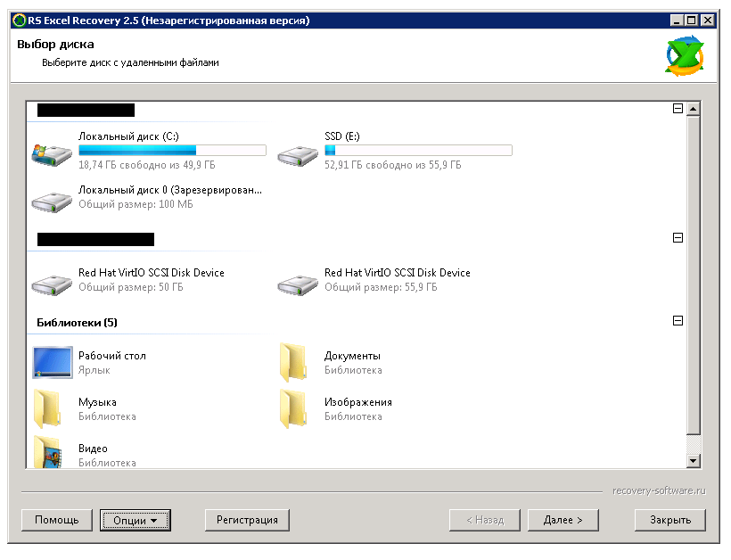The height and width of the screenshot is (560, 731).
Task: Click the label "SSD (E:)"
Action: pos(342,136)
